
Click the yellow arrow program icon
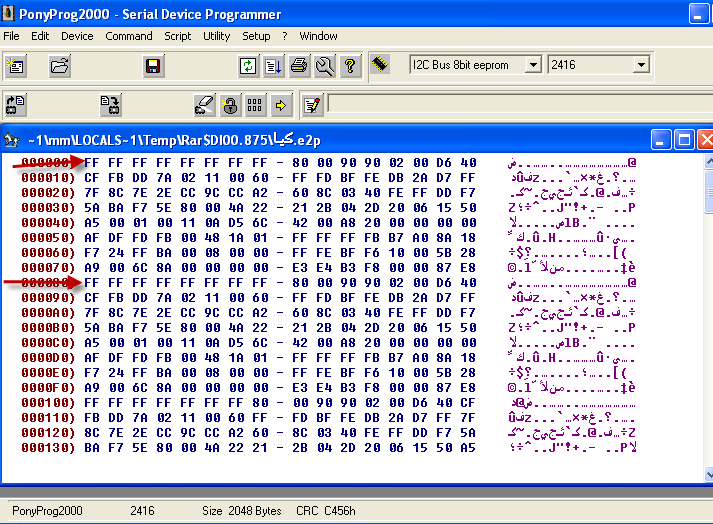click(x=281, y=105)
